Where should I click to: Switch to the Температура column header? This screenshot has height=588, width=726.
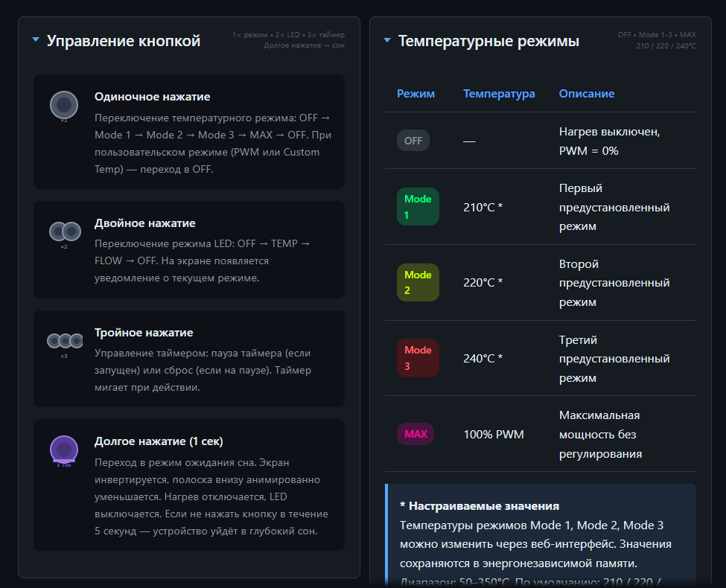pyautogui.click(x=497, y=93)
